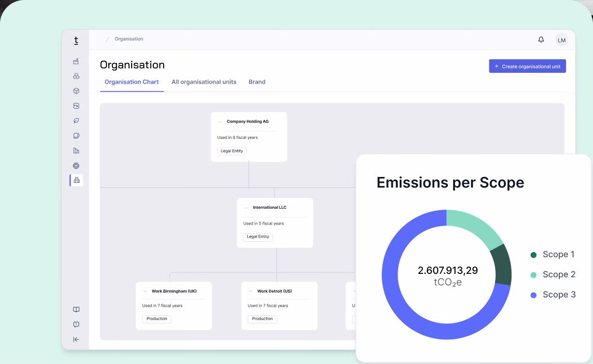Open the downward trend chart sidebar icon
This screenshot has width=593, height=364.
76,106
